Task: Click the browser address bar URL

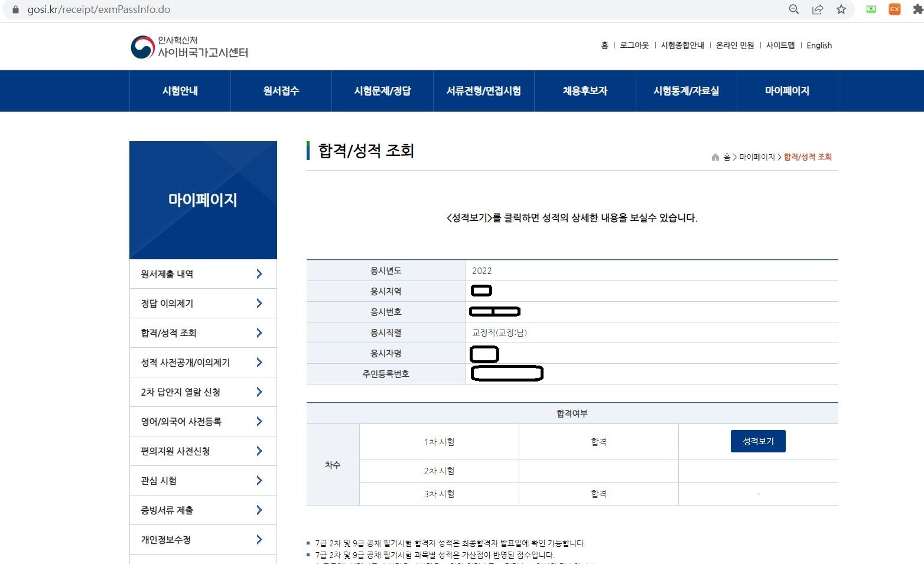Action: [x=99, y=9]
